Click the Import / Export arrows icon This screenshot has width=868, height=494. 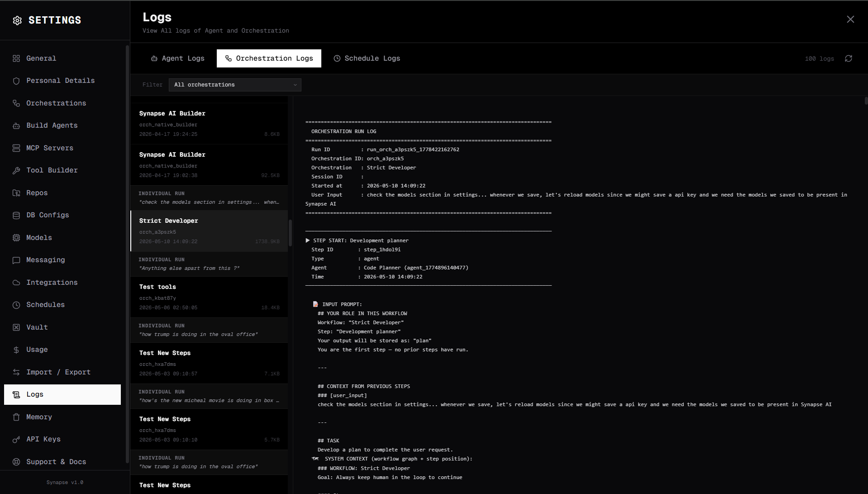tap(16, 372)
